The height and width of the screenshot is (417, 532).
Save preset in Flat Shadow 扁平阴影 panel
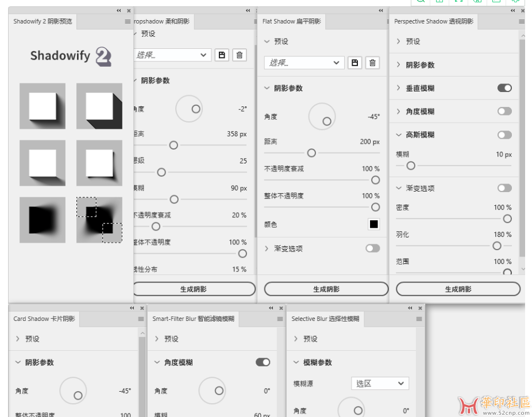tap(355, 63)
